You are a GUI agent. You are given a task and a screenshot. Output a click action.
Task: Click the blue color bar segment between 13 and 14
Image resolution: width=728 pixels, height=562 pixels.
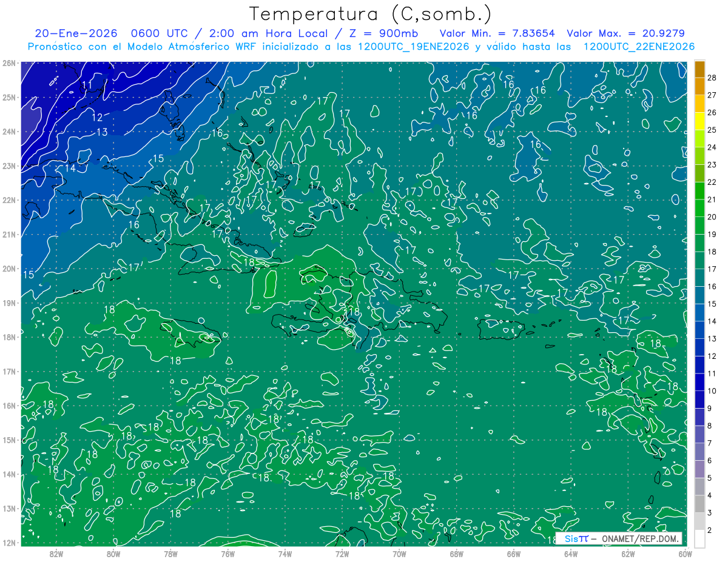[699, 330]
